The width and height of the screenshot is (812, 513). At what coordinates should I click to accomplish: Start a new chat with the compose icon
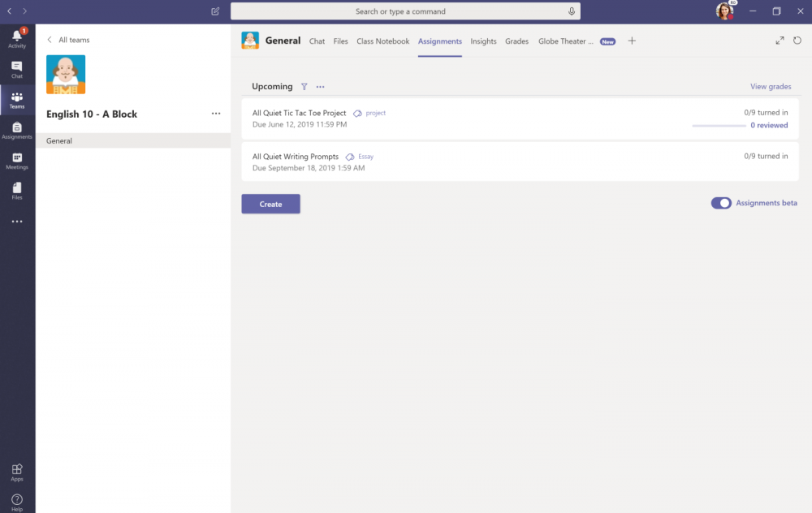[x=214, y=11]
